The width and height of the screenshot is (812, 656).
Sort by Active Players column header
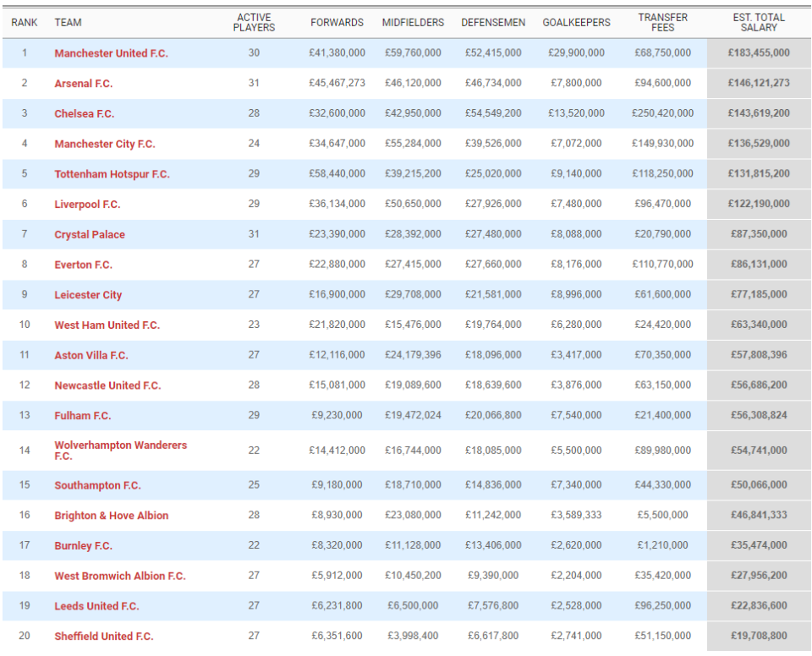[254, 23]
